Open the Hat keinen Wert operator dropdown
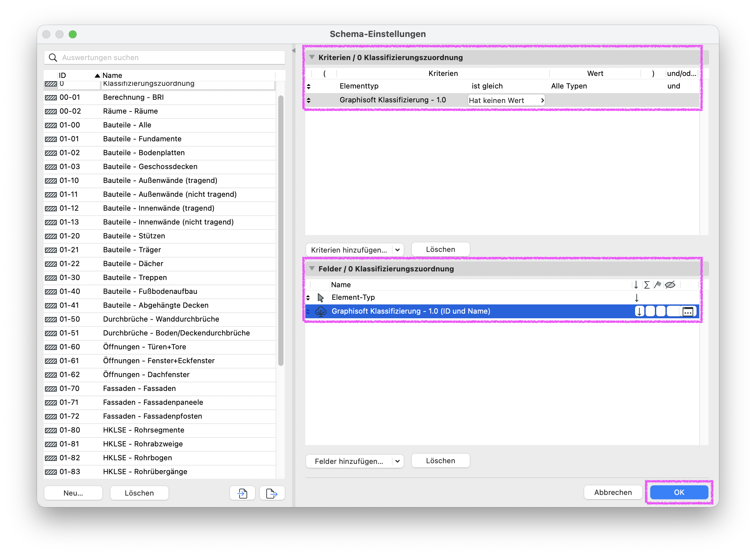 pos(506,100)
